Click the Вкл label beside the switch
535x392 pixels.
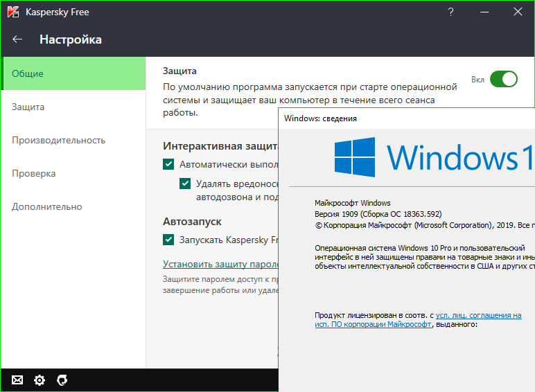pyautogui.click(x=477, y=80)
